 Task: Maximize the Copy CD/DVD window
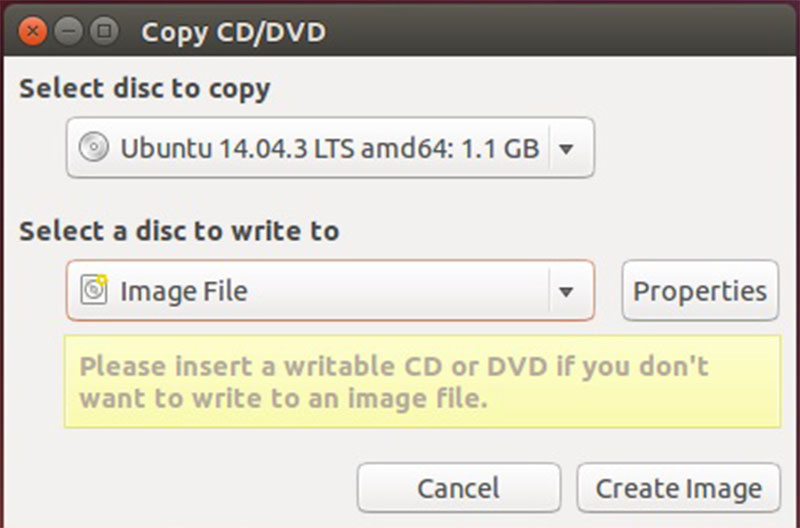[103, 32]
